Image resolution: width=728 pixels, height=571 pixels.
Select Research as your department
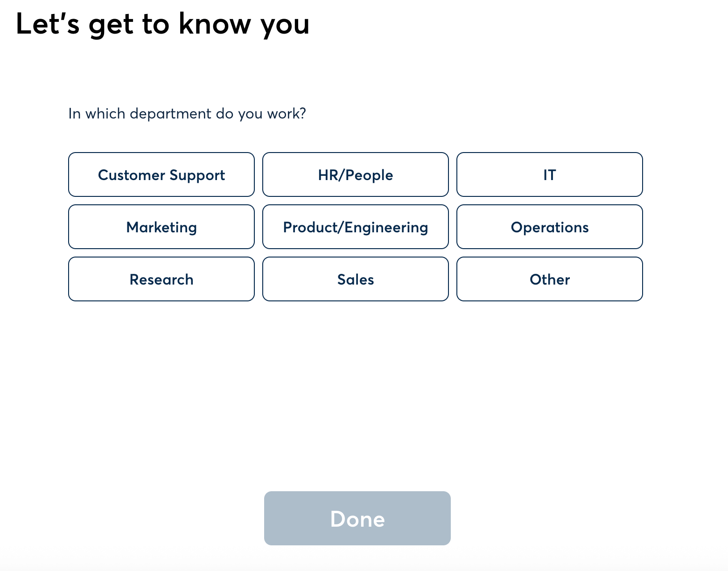click(161, 279)
